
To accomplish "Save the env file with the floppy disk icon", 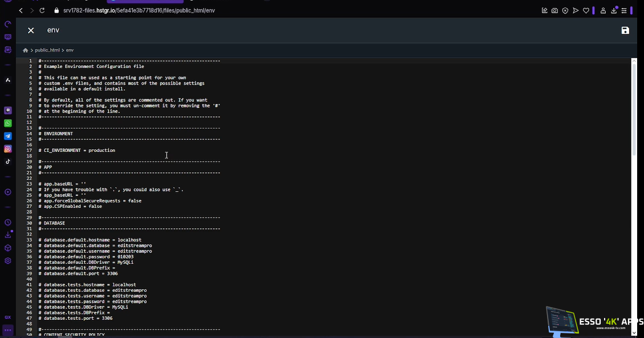I will 625,30.
